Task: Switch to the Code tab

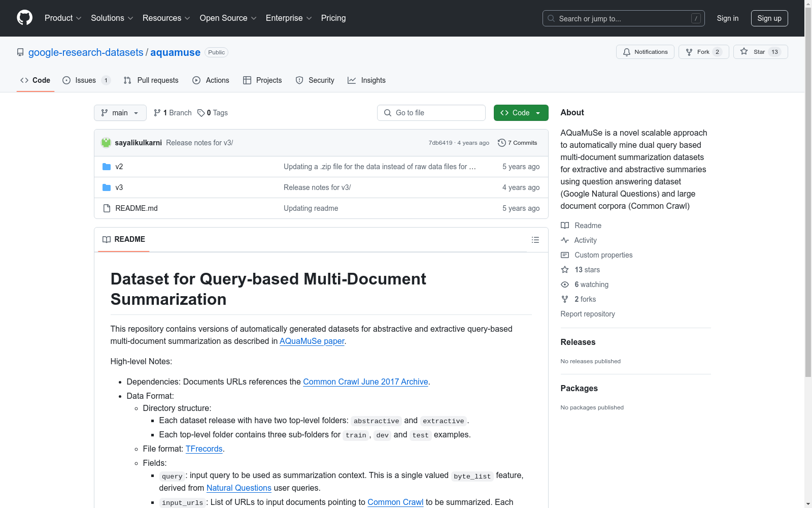Action: tap(36, 80)
